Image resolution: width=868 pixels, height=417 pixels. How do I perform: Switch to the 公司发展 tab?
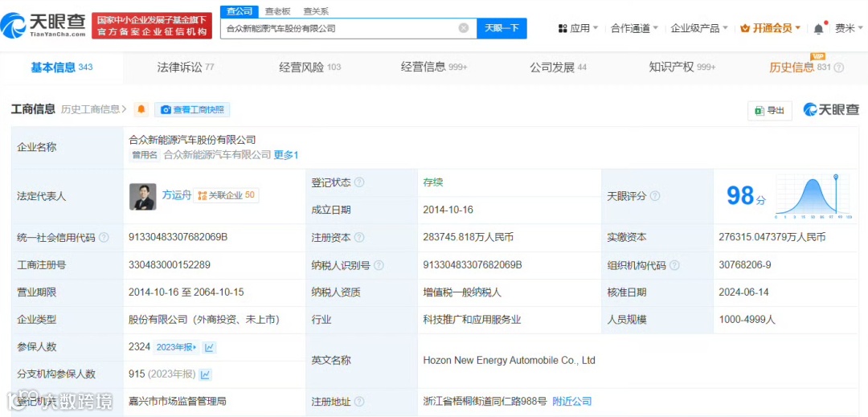click(558, 68)
